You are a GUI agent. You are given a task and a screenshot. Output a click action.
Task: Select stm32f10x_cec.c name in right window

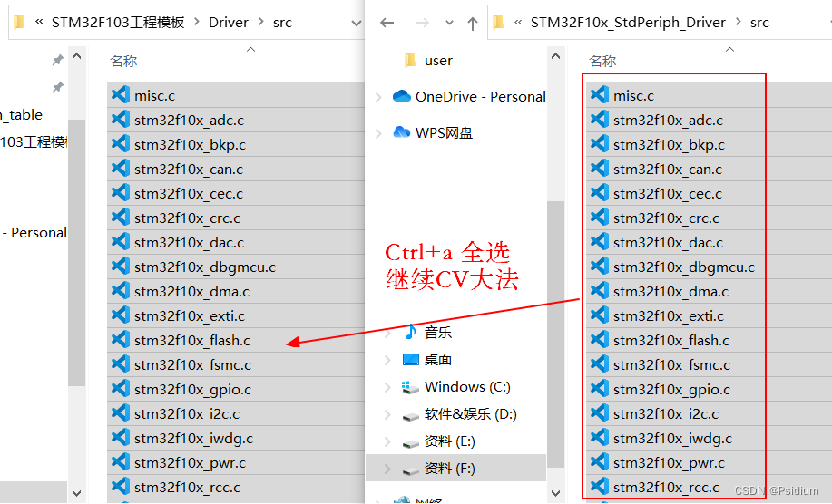(x=668, y=193)
